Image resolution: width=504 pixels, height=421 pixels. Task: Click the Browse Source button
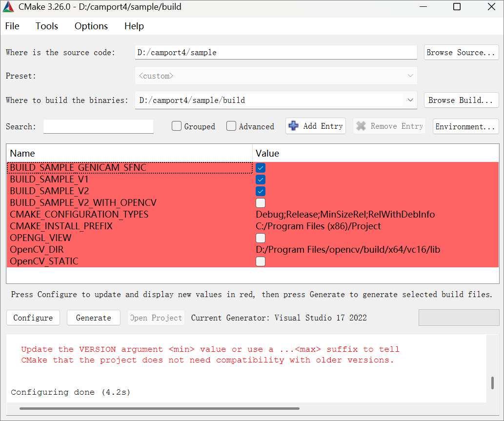(x=461, y=52)
